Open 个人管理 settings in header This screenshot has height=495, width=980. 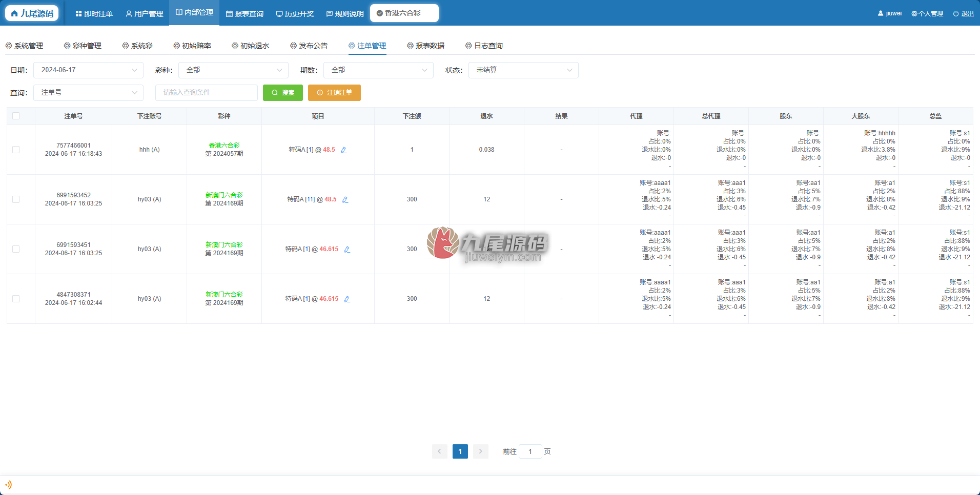(927, 14)
